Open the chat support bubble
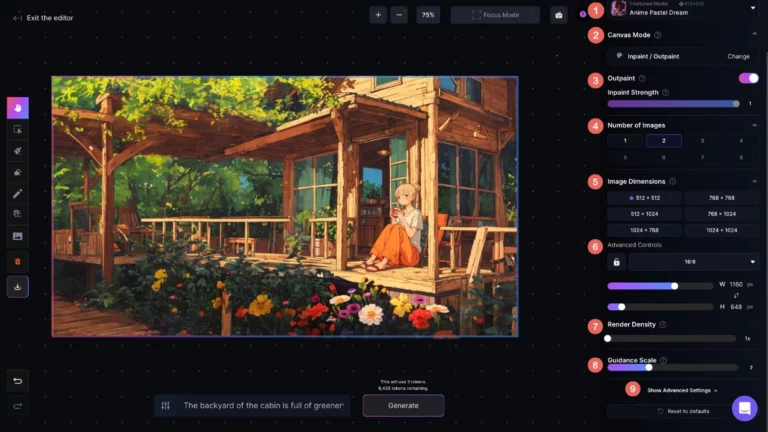768x432 pixels. [x=744, y=408]
